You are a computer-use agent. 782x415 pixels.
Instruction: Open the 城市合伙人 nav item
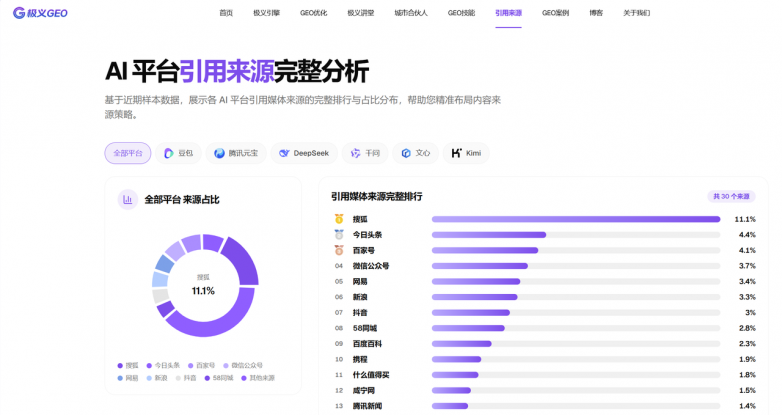411,13
